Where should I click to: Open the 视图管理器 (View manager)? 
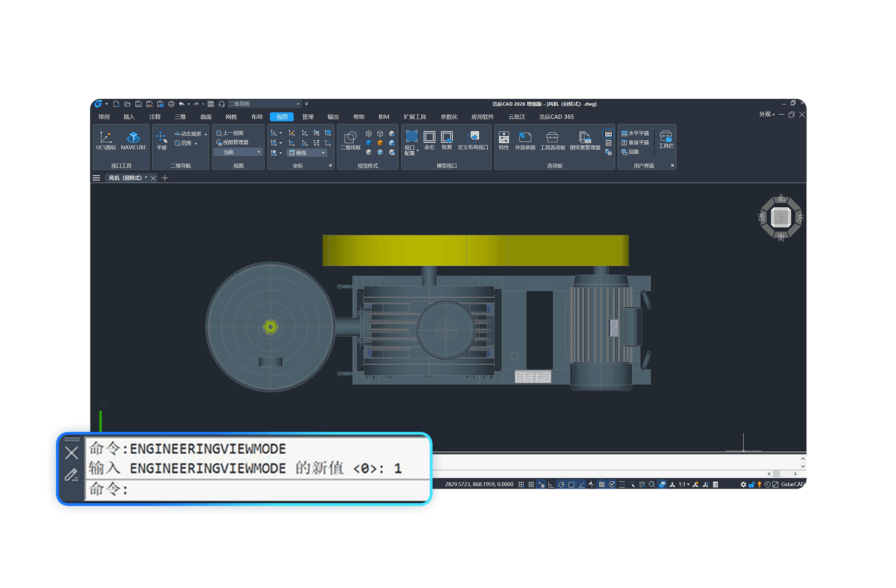click(x=232, y=142)
